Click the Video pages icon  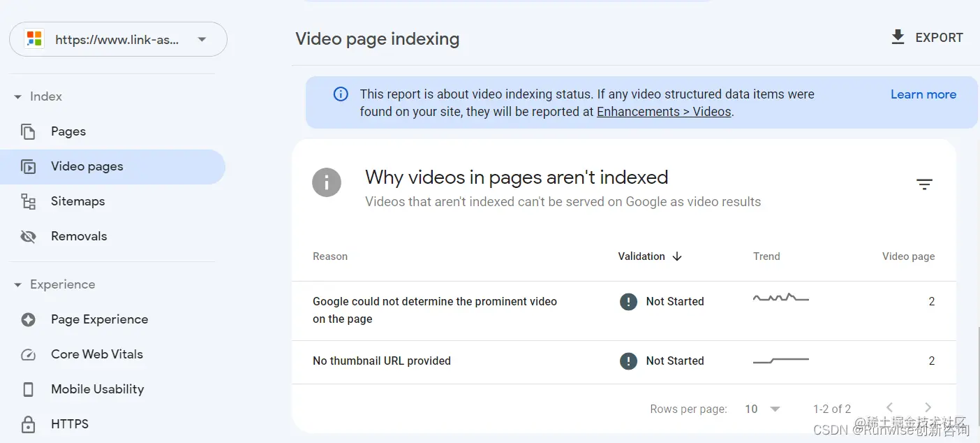(x=28, y=166)
